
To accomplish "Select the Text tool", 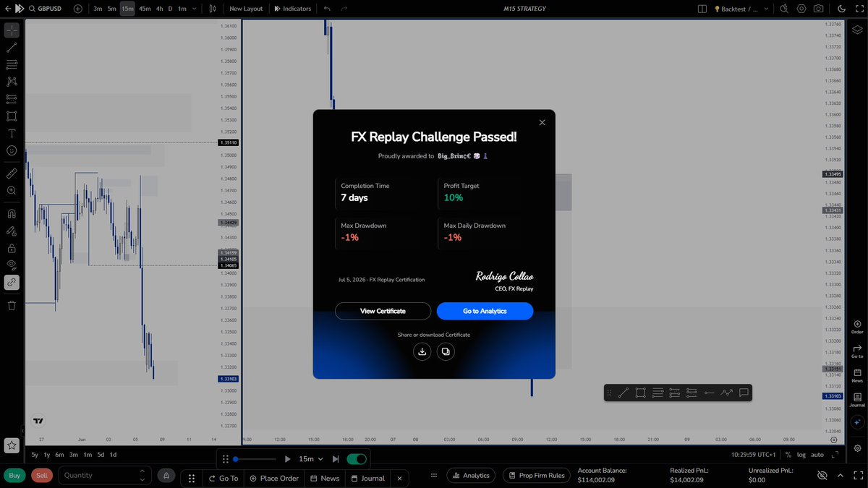I will point(12,134).
